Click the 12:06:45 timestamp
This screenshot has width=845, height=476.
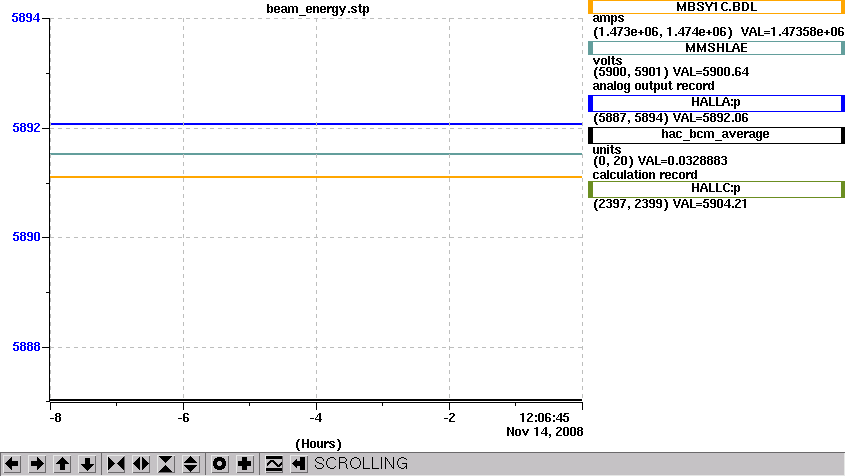(544, 418)
